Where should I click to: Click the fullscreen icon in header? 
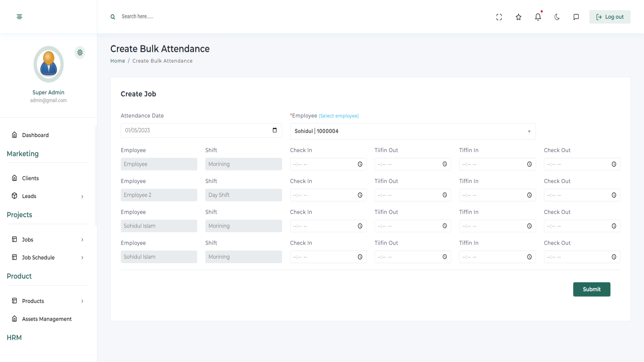(499, 17)
